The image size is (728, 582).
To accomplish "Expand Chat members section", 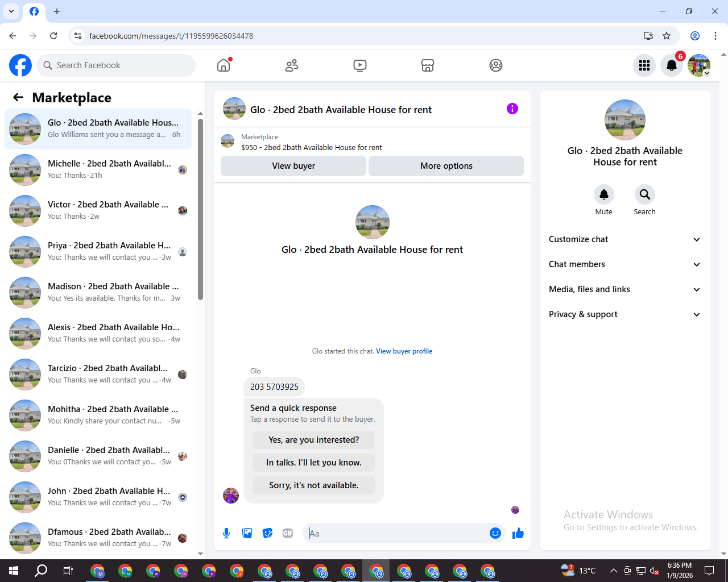I will (x=624, y=264).
